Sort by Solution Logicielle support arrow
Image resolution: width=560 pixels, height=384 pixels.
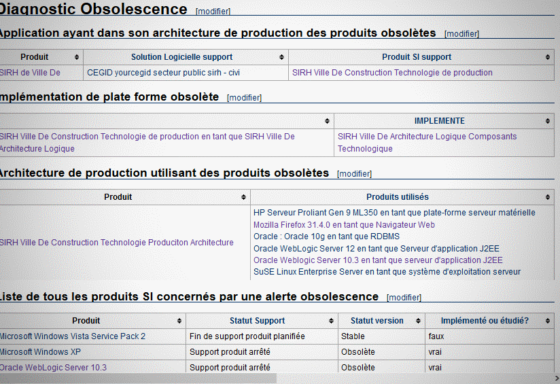click(281, 57)
